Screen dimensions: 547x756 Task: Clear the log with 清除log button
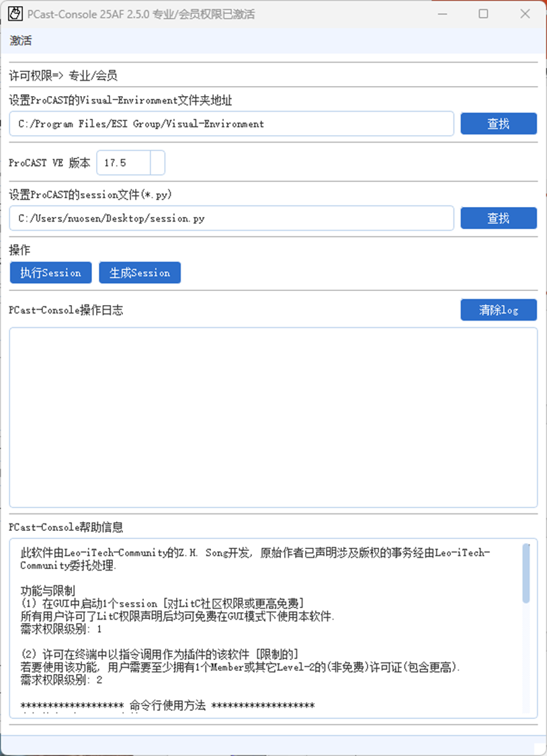(x=499, y=310)
